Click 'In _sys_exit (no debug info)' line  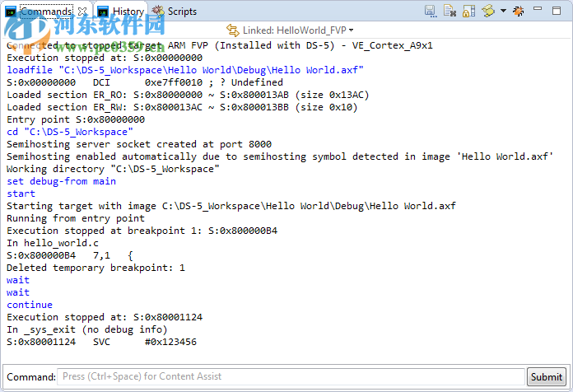(87, 329)
